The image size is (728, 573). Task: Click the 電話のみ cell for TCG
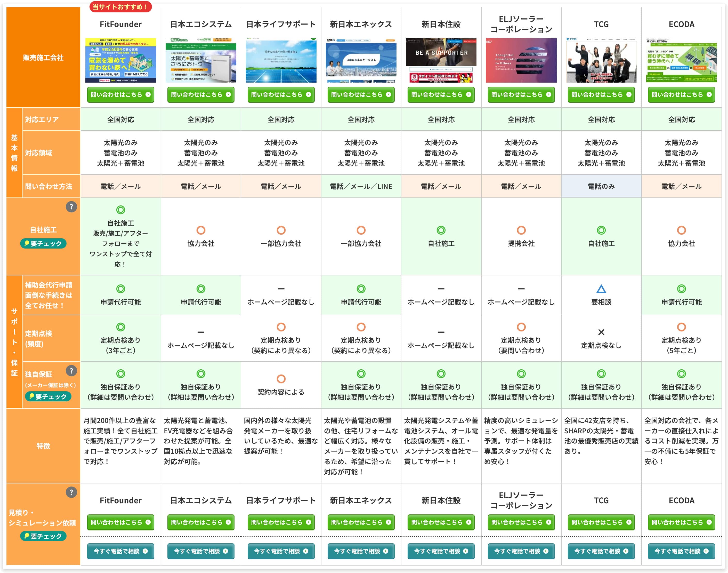[601, 186]
